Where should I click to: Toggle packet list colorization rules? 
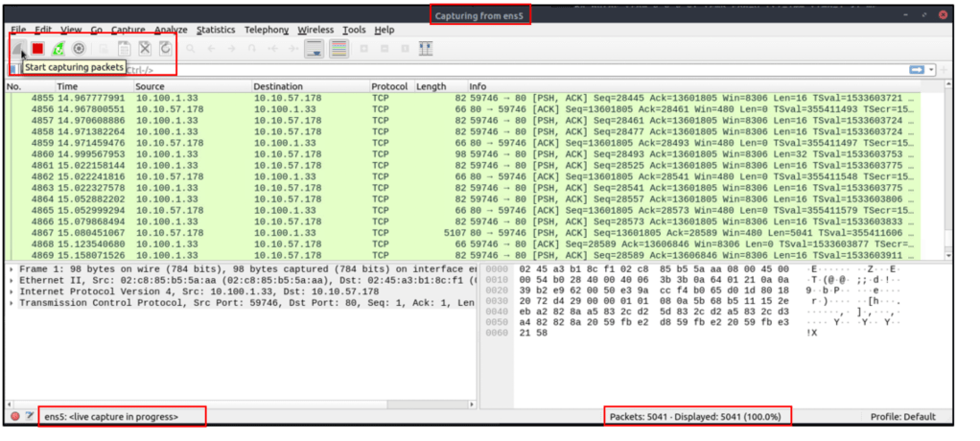pyautogui.click(x=338, y=48)
